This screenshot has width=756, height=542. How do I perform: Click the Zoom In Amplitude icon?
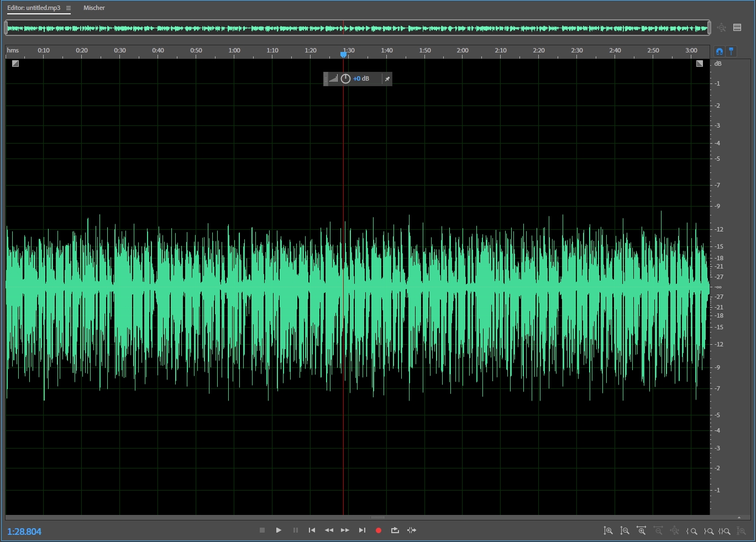coord(608,531)
